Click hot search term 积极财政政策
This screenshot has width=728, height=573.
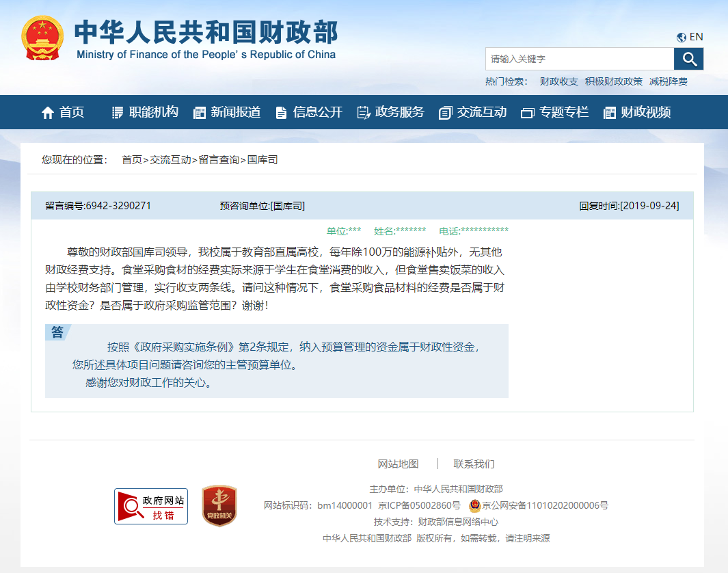click(x=614, y=82)
